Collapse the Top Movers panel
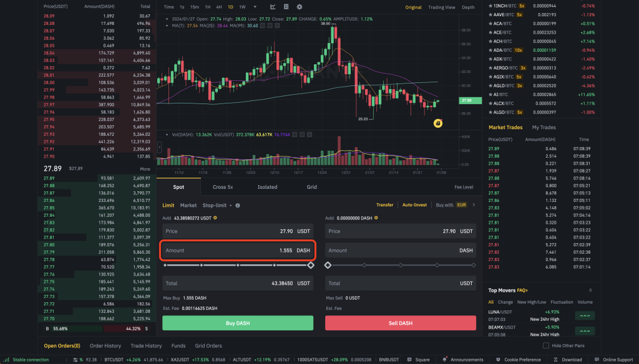 (x=590, y=290)
